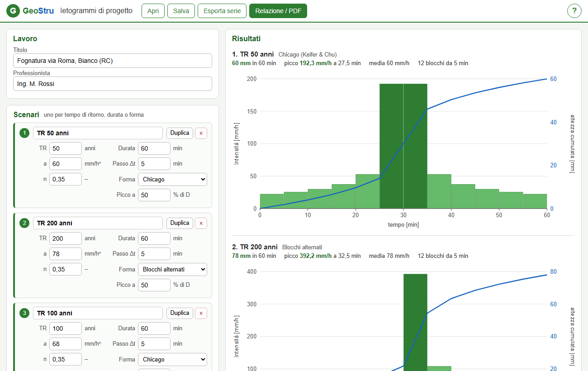The image size is (588, 371).
Task: Duplicate the TR 100 anni scenario
Action: tap(180, 313)
